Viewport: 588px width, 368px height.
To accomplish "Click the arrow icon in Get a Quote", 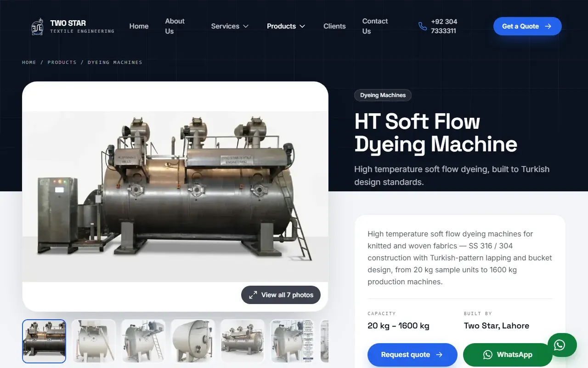I will 548,26.
